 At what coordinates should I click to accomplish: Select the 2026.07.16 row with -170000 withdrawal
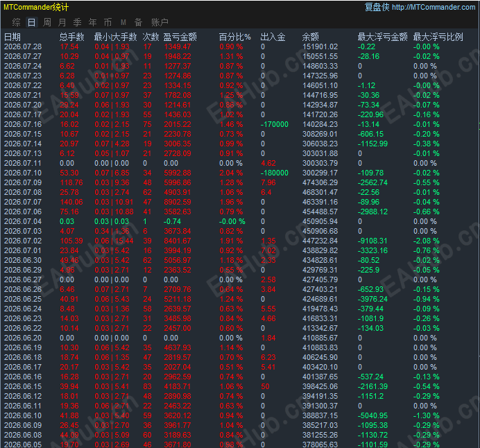[x=239, y=125]
